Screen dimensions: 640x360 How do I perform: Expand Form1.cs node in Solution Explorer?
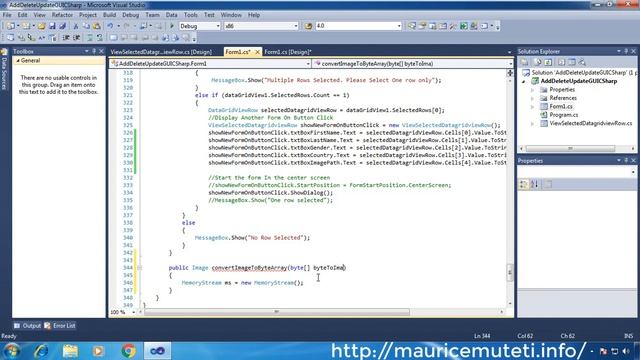[533, 107]
